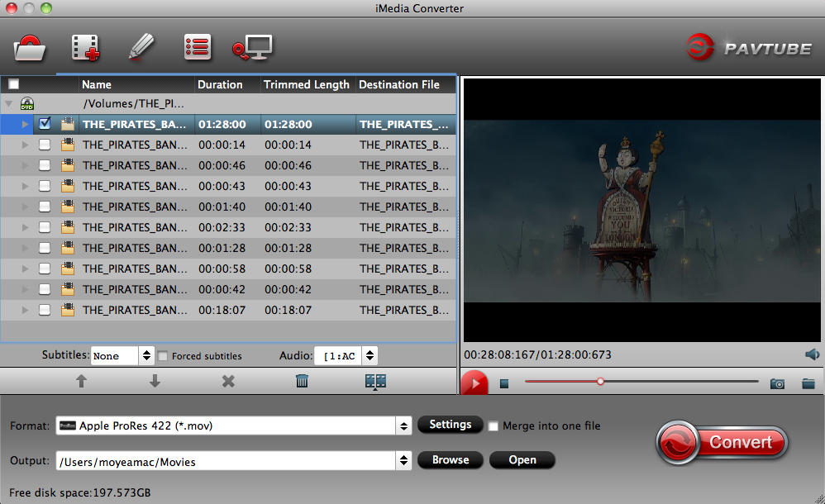Click the time display 00:28:08:167/01:28:00:673
The height and width of the screenshot is (504, 825).
tap(537, 354)
